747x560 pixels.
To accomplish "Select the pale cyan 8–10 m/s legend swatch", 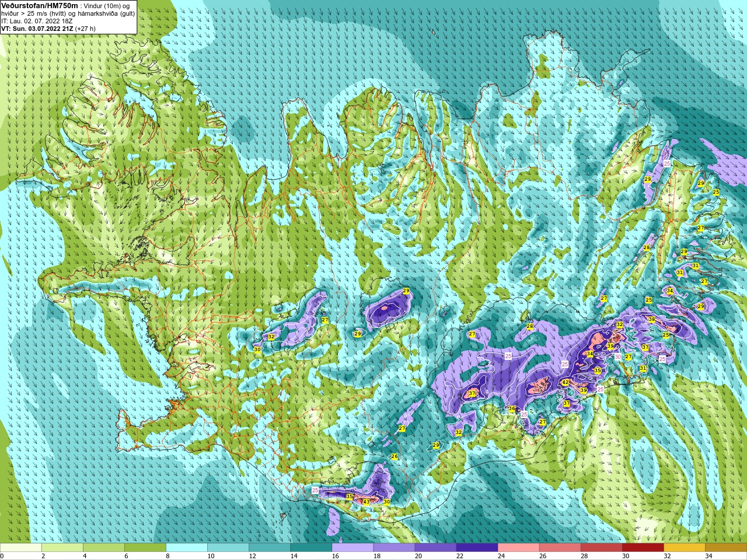I will tap(187, 548).
